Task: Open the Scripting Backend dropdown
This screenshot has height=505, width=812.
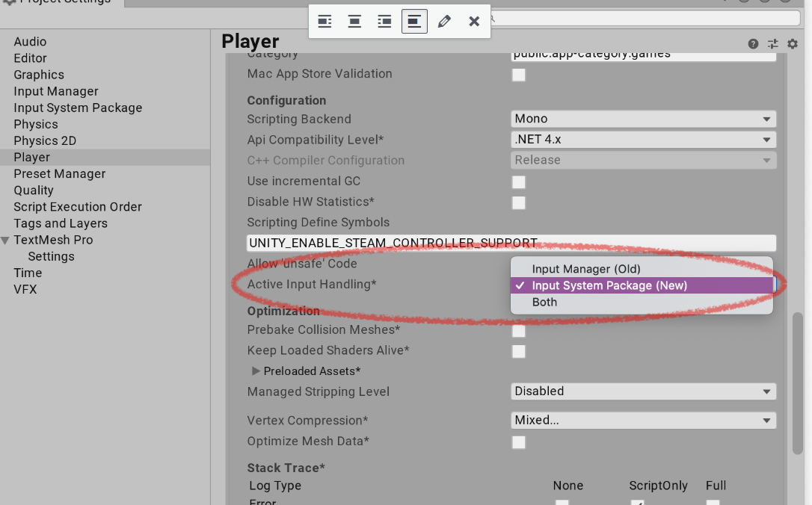Action: pyautogui.click(x=642, y=118)
